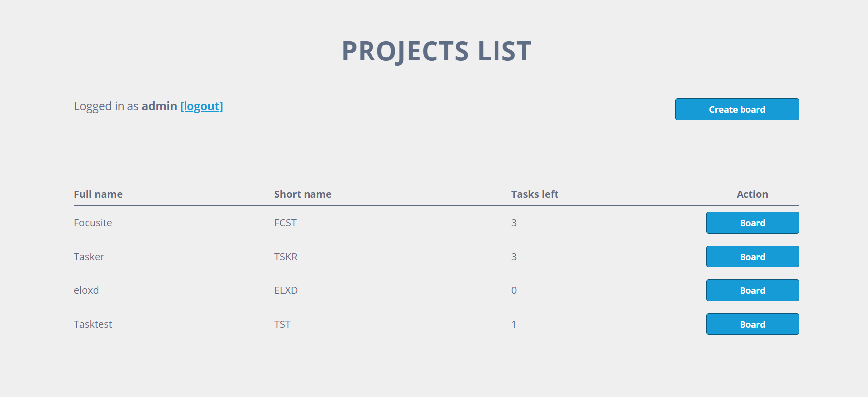Select the Tasktest project name
This screenshot has width=868, height=397.
pyautogui.click(x=93, y=324)
